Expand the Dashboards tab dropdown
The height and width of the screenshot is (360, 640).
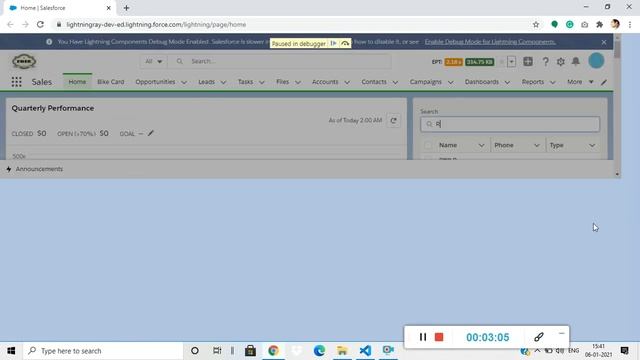507,82
